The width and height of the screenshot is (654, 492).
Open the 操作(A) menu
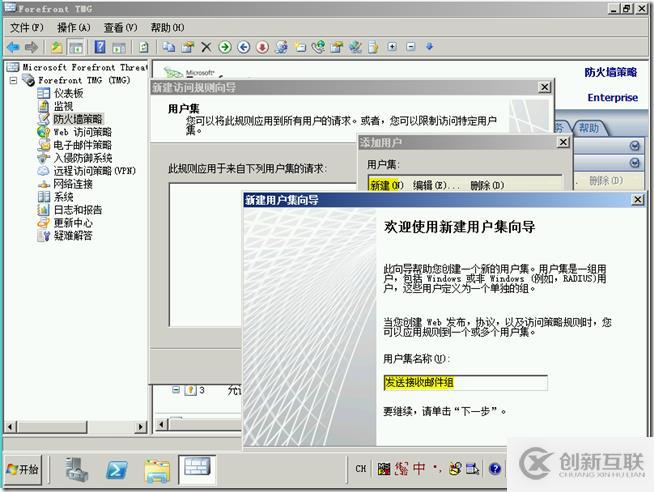pyautogui.click(x=73, y=28)
